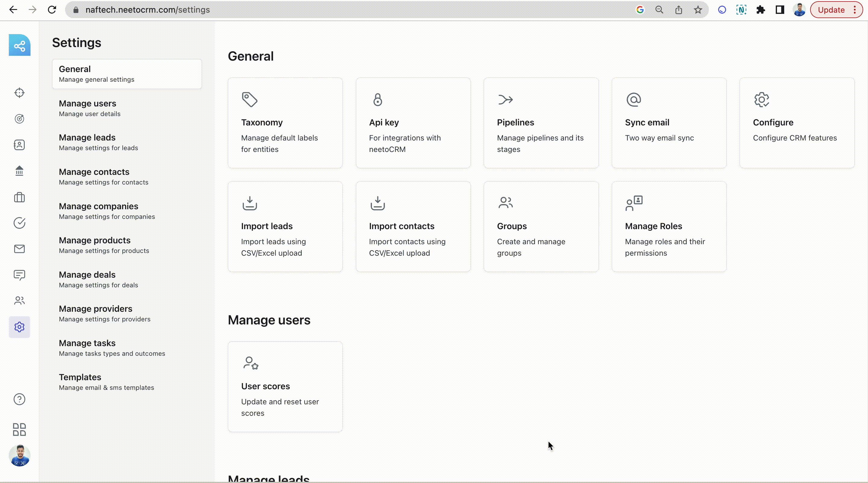Click the Taxonomy tag icon
Image resolution: width=868 pixels, height=483 pixels.
pos(250,100)
